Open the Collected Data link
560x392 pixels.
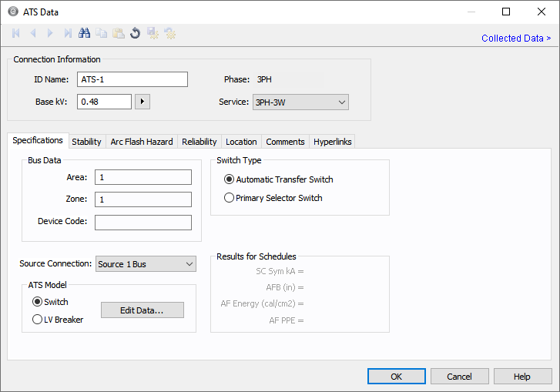tap(515, 39)
